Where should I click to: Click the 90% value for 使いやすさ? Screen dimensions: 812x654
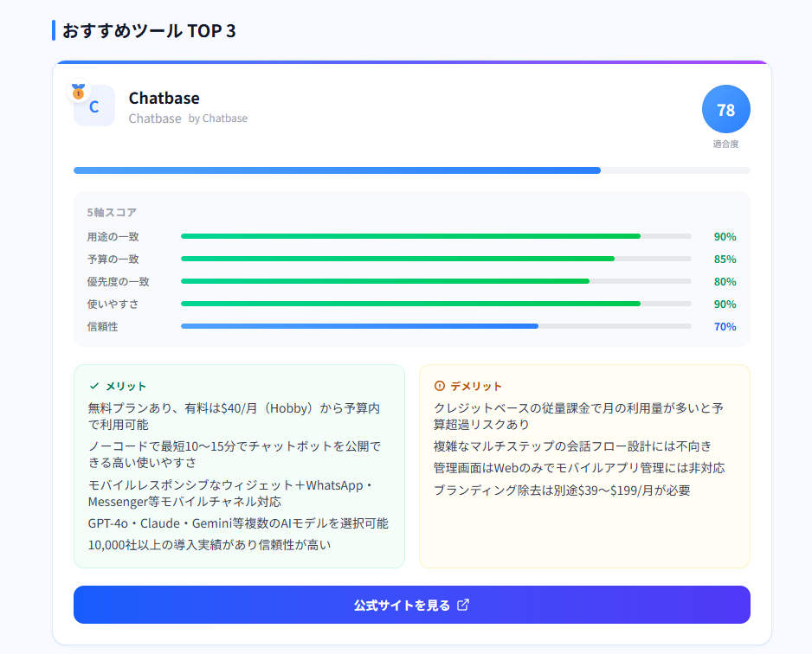(x=725, y=305)
